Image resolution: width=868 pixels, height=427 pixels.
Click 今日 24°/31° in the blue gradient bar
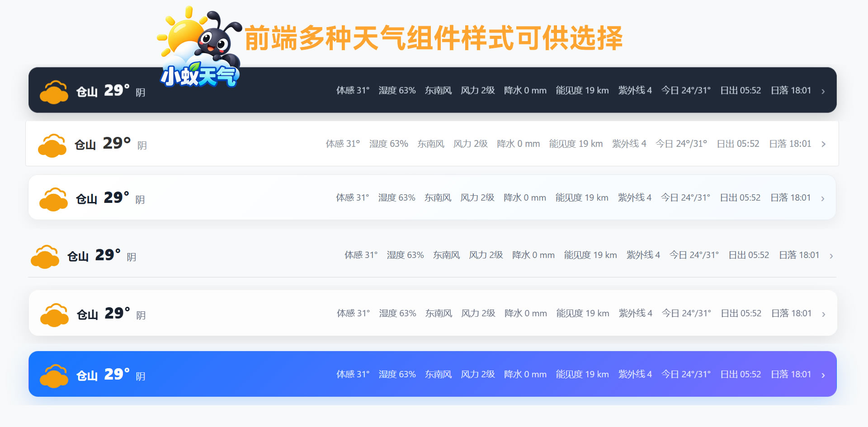pos(686,374)
